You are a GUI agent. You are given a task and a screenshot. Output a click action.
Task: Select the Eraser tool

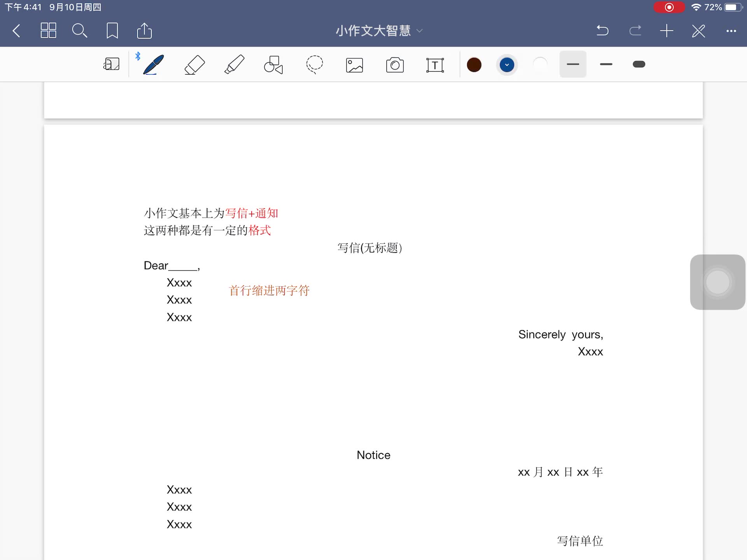pos(195,65)
